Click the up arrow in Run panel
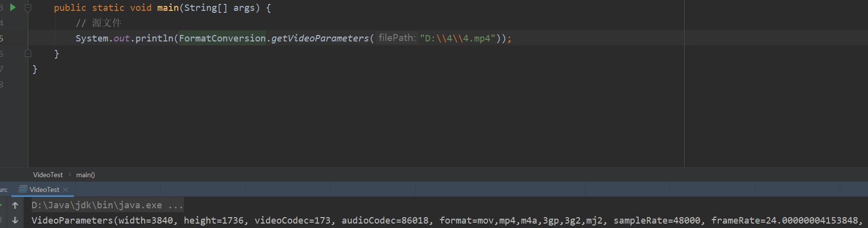 (x=15, y=205)
